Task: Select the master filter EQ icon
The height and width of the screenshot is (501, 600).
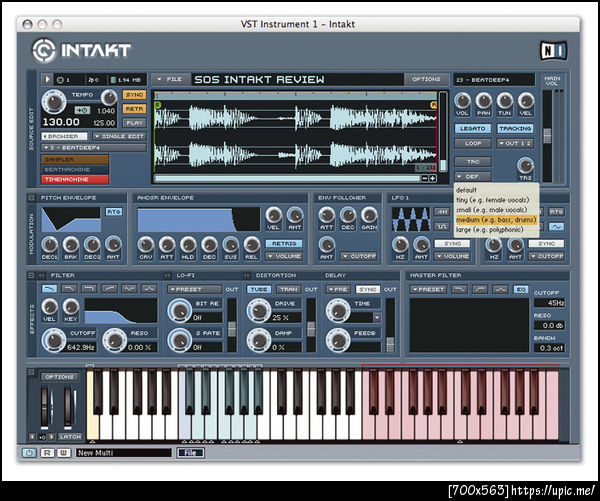Action: 521,289
